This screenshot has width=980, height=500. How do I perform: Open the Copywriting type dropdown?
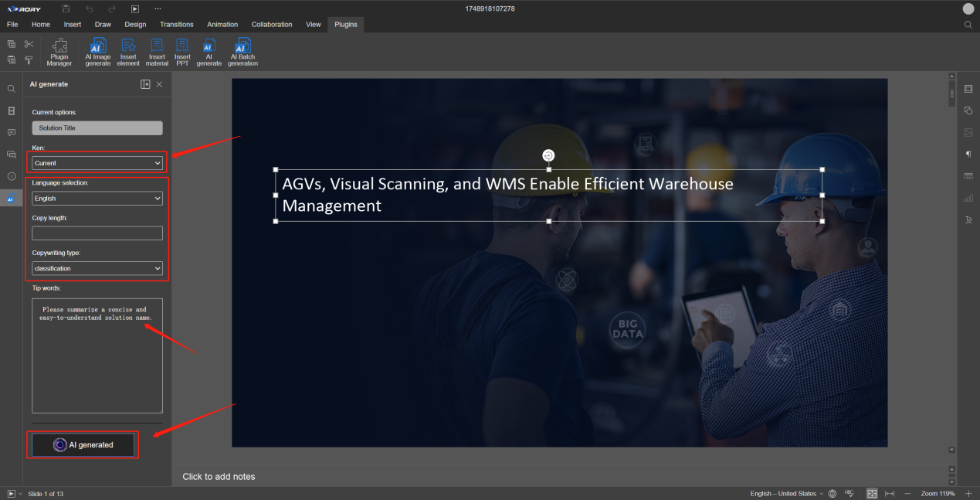tap(97, 268)
